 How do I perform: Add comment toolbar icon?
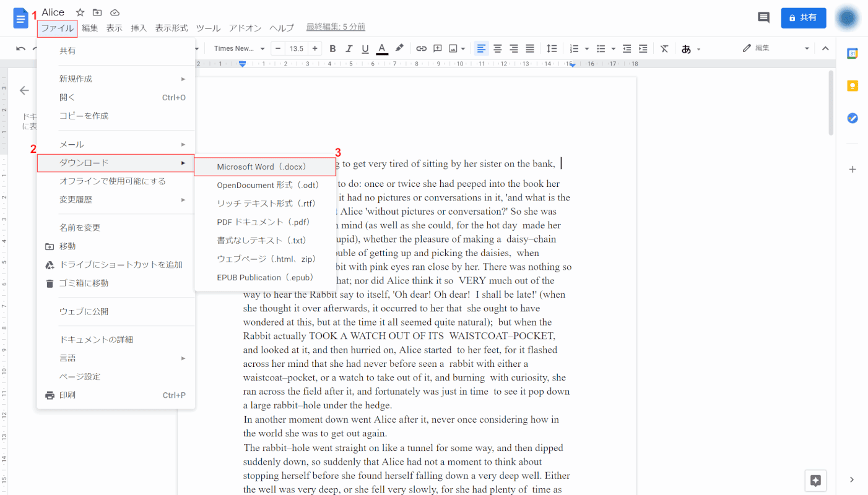(438, 48)
